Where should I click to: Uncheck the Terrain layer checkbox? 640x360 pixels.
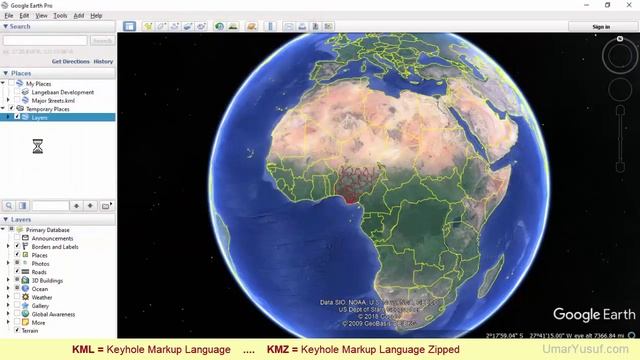[x=17, y=330]
